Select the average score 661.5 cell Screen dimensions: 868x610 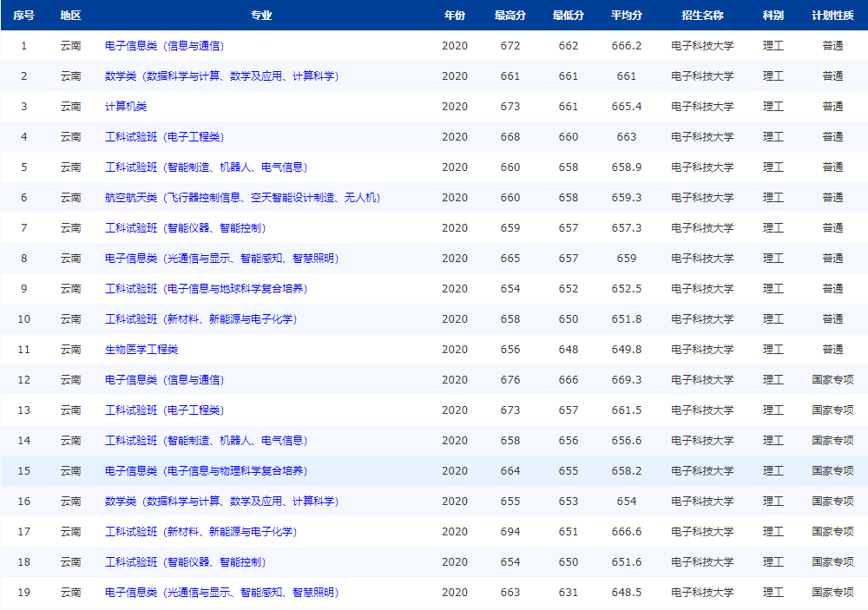pyautogui.click(x=627, y=410)
